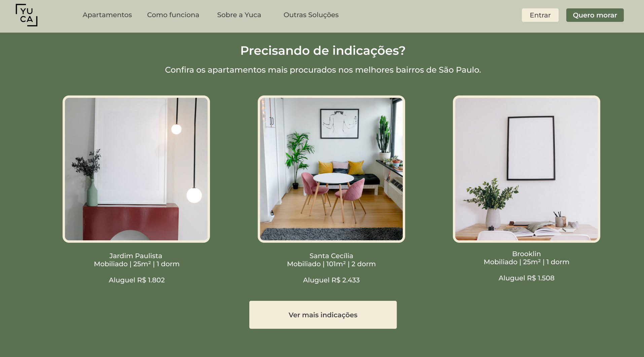Select Sobre a Yuca in navigation
644x357 pixels.
point(239,15)
